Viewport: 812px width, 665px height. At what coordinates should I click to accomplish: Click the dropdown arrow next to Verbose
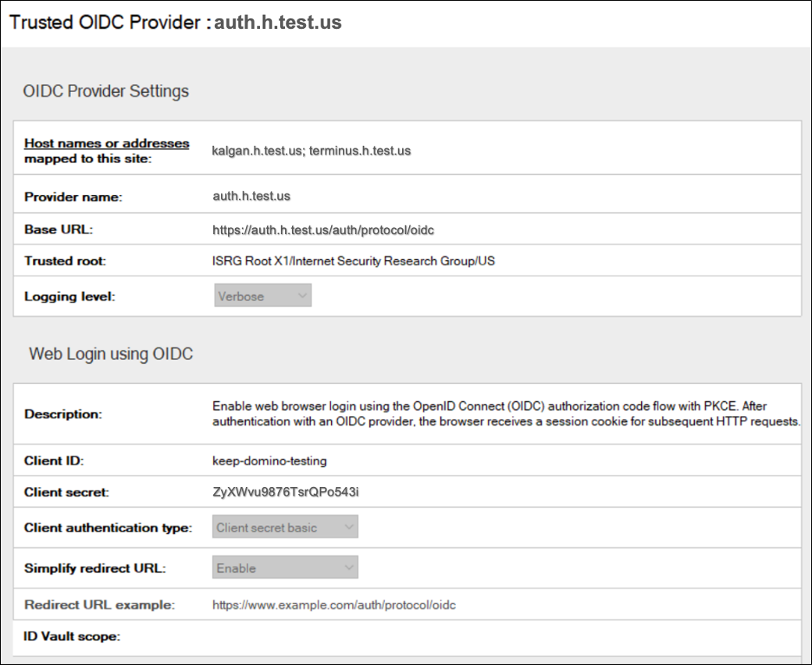click(x=302, y=295)
